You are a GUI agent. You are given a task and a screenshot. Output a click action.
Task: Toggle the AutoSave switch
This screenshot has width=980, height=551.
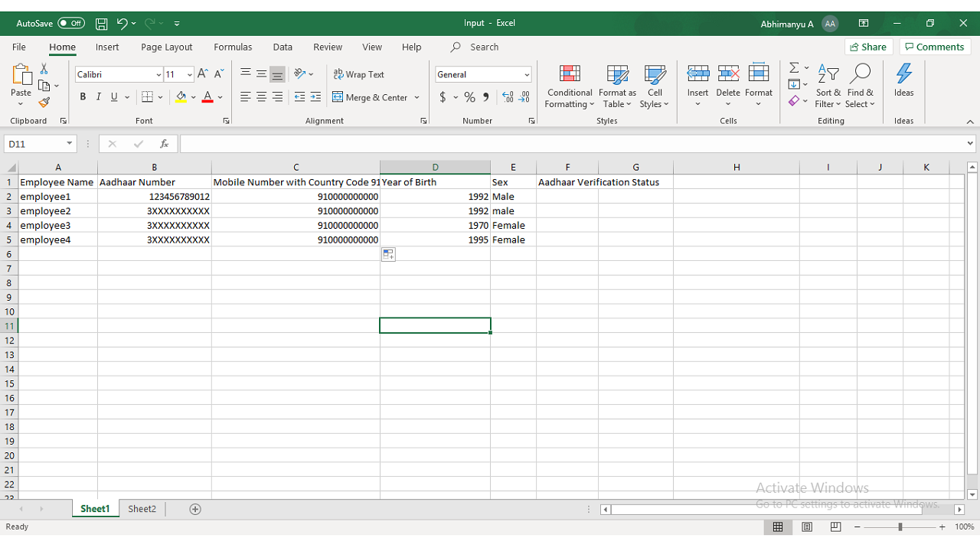(x=71, y=24)
